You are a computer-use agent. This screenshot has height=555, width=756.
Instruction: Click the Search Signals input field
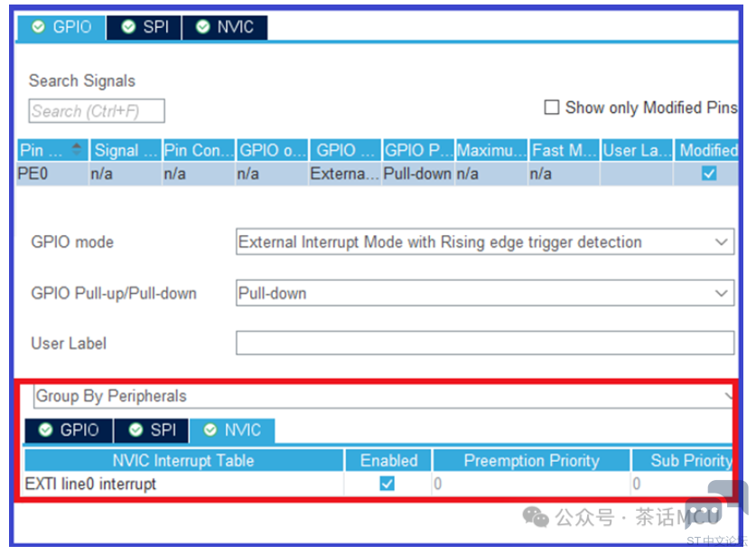click(97, 111)
